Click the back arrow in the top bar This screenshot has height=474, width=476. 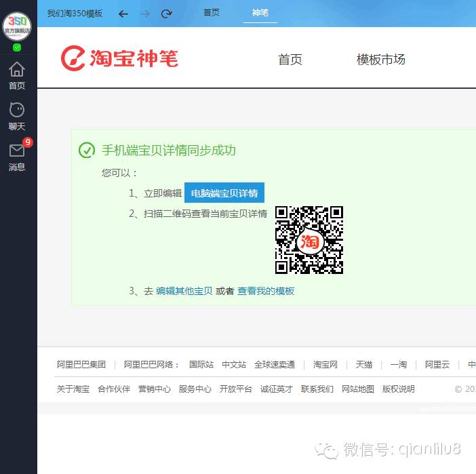tap(123, 14)
